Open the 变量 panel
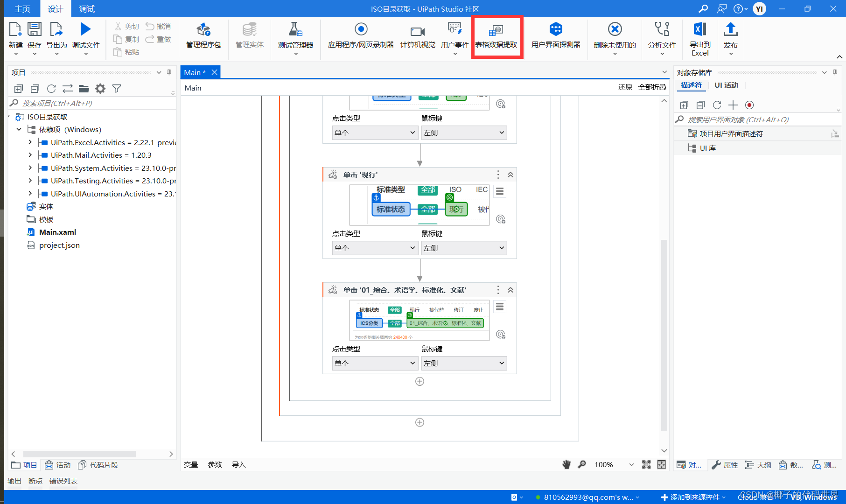This screenshot has height=504, width=846. click(191, 464)
